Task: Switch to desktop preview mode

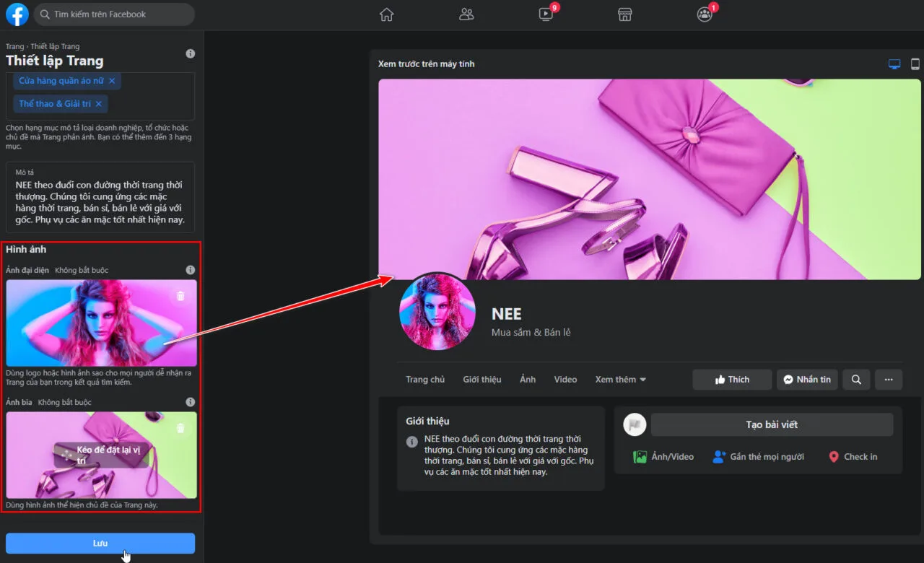Action: (x=894, y=64)
